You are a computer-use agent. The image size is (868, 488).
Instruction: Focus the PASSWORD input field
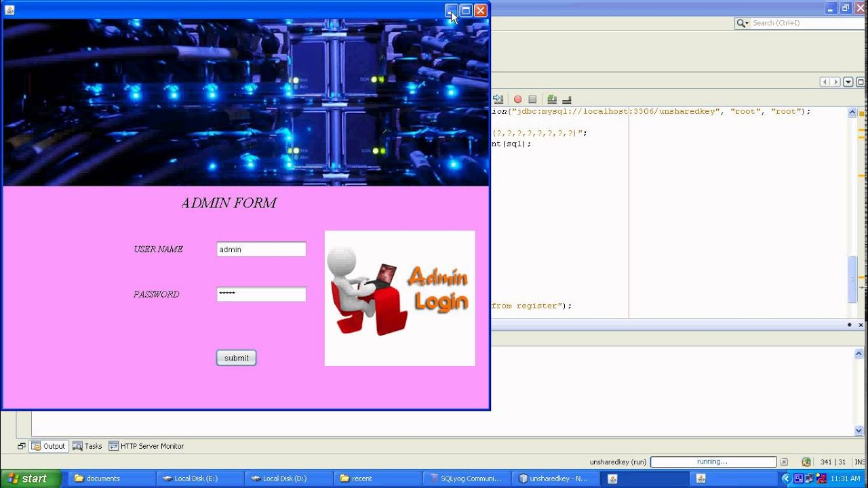(x=261, y=294)
